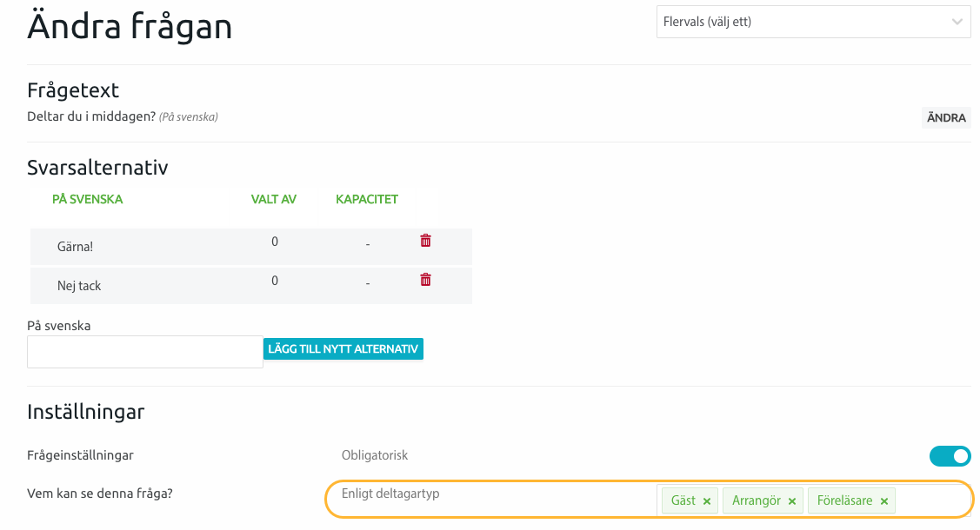Toggle the Obligatorisk switch off
This screenshot has height=530, width=980.
[950, 456]
